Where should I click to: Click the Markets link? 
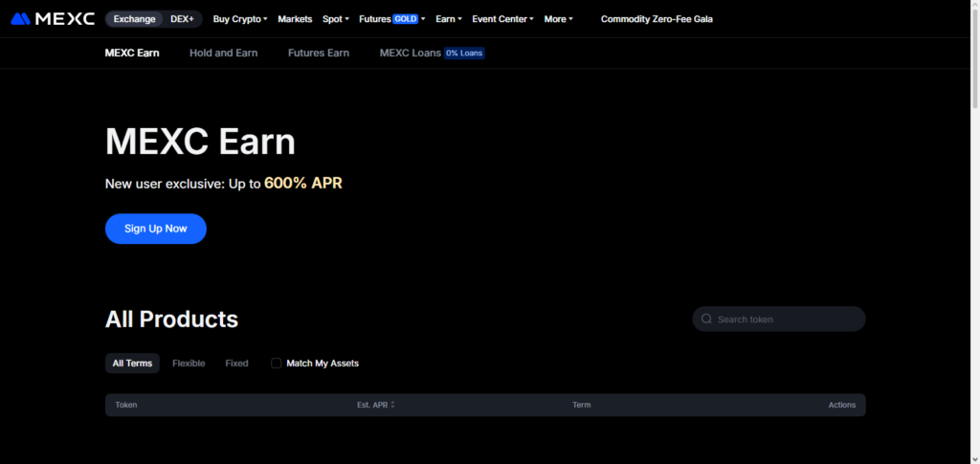[295, 19]
